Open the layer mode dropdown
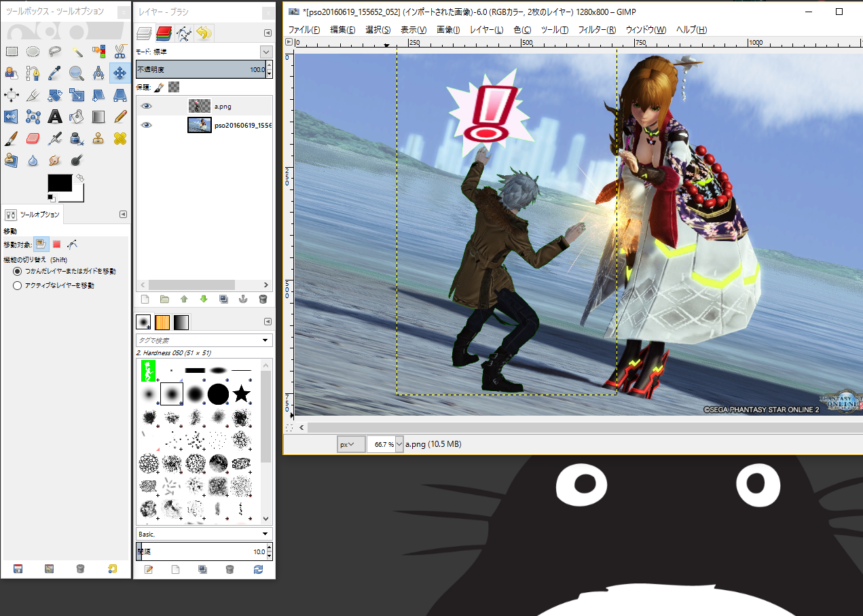Viewport: 863px width, 616px height. (266, 52)
